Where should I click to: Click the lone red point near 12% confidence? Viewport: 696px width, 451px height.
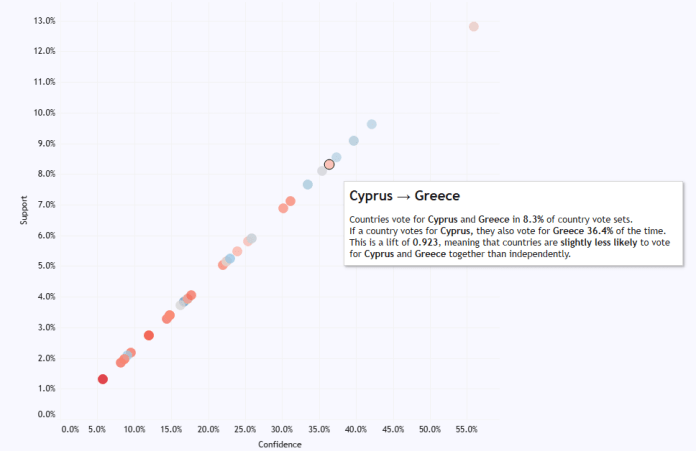(x=149, y=336)
